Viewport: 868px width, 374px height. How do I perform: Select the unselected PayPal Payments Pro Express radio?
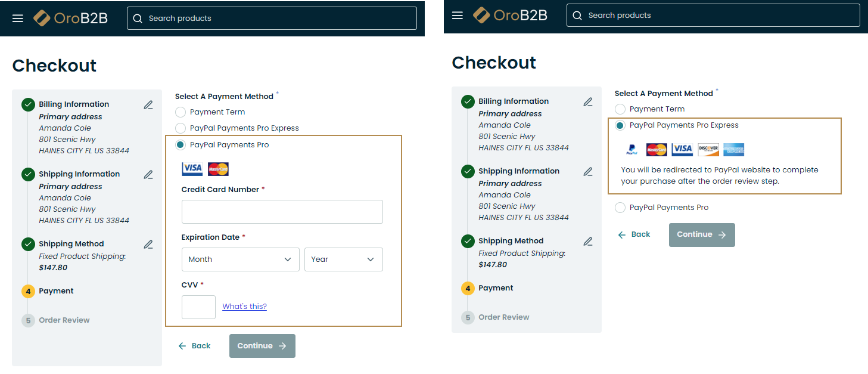click(x=181, y=128)
